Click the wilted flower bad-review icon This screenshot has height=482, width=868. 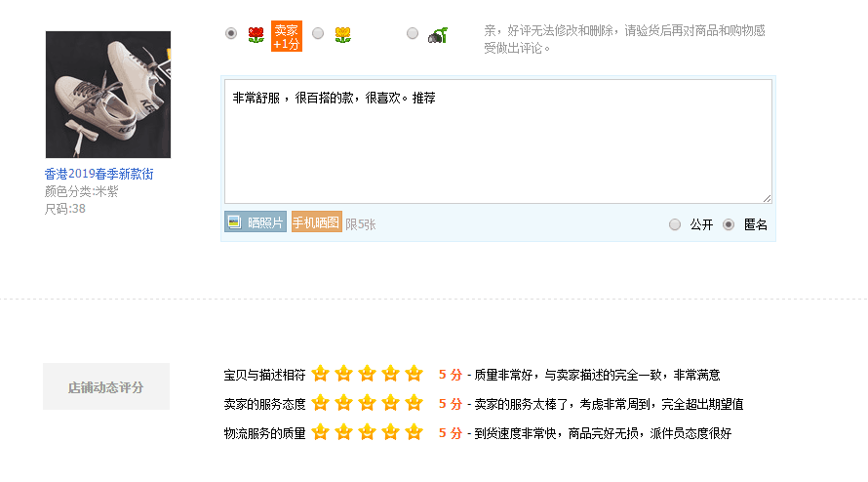coord(437,35)
